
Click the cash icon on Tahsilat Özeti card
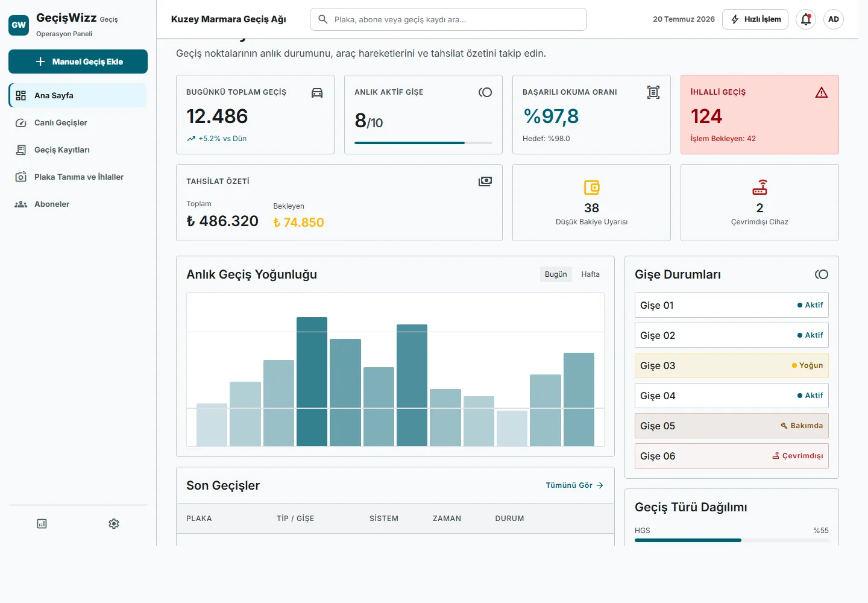pyautogui.click(x=485, y=182)
